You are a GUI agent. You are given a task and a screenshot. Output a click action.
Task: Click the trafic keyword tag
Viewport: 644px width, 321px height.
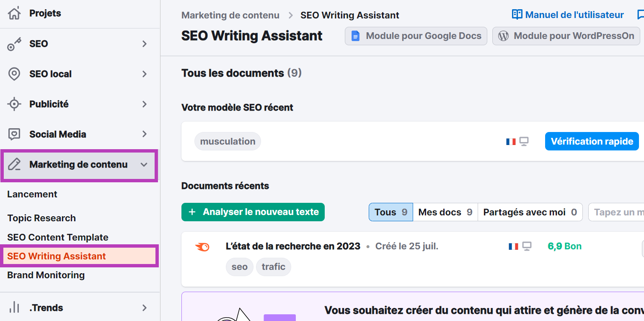click(x=274, y=267)
